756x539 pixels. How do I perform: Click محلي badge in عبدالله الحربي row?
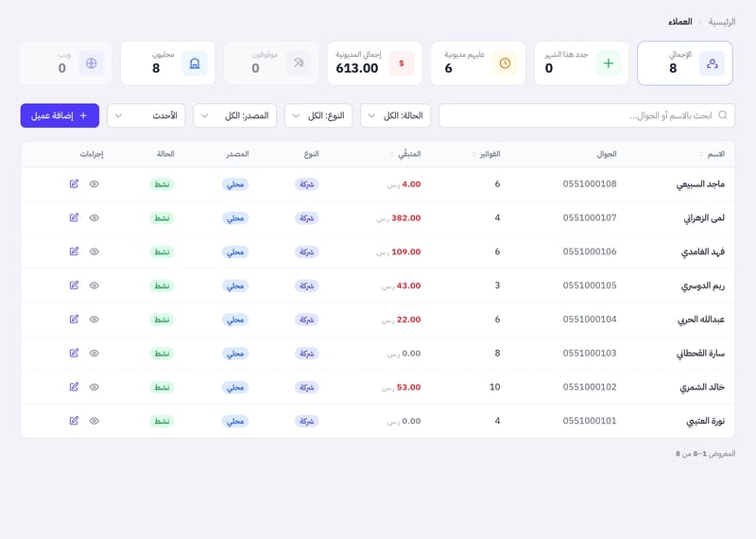click(x=235, y=320)
